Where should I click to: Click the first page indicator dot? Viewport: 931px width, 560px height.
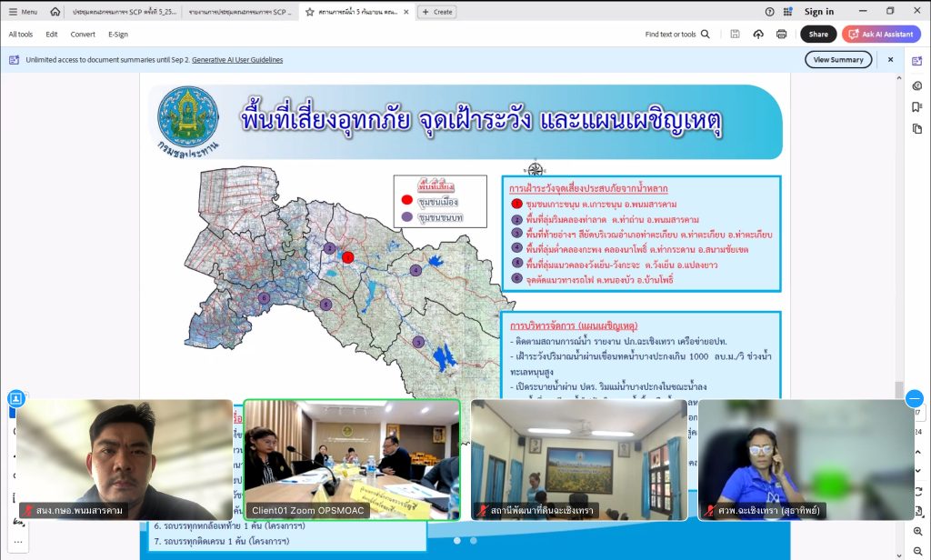[456, 540]
